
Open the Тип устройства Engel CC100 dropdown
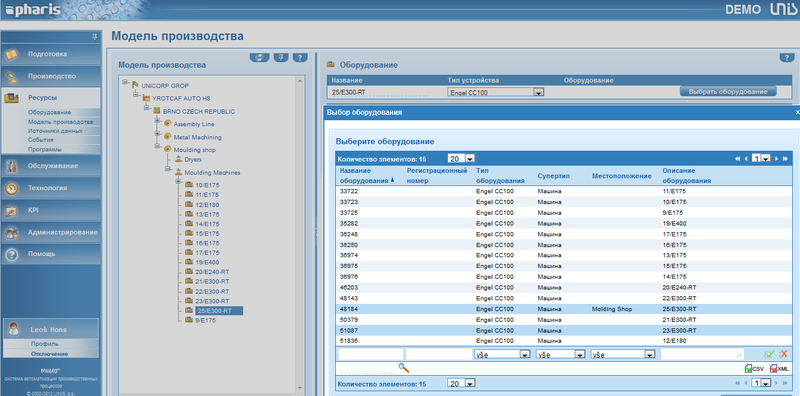pyautogui.click(x=538, y=92)
